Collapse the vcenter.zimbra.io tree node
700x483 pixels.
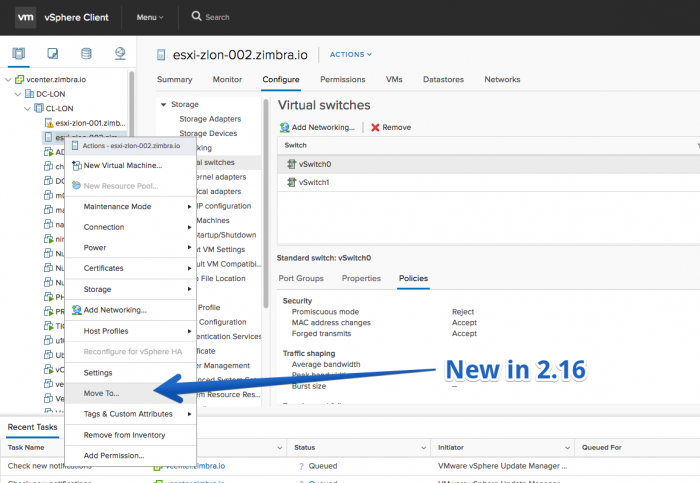pos(8,79)
